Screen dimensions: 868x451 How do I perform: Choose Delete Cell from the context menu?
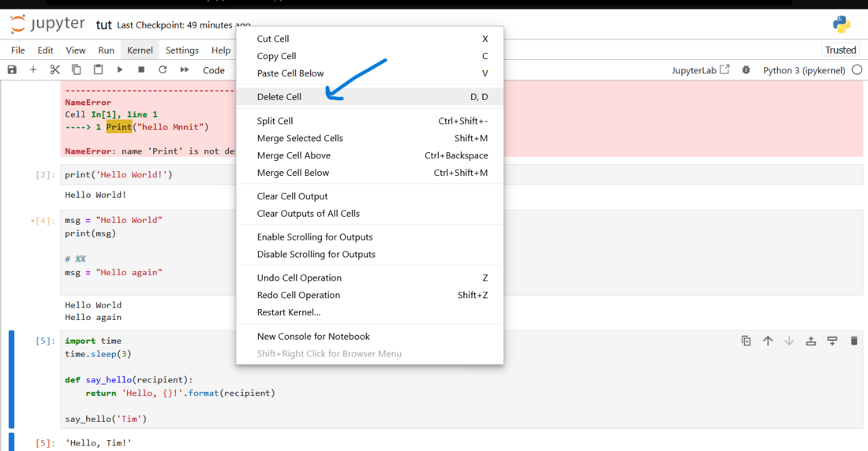pyautogui.click(x=279, y=97)
